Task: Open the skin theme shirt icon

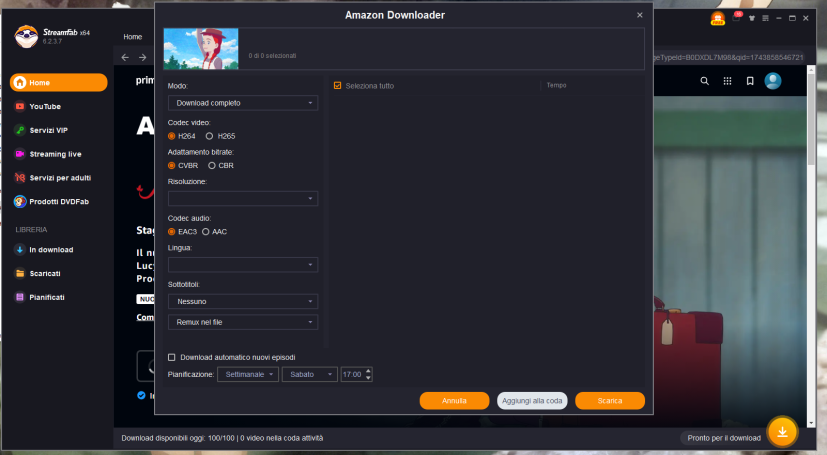Action: click(x=752, y=18)
